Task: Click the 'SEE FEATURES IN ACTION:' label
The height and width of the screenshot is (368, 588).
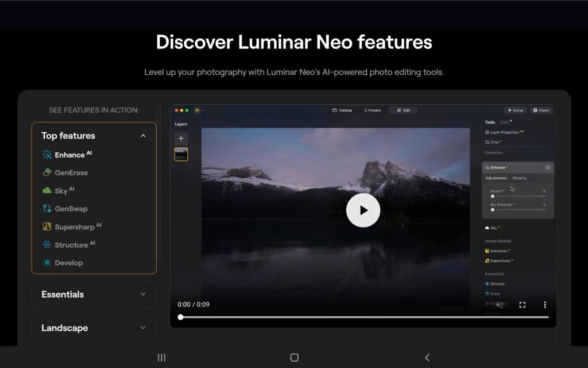Action: tap(94, 110)
